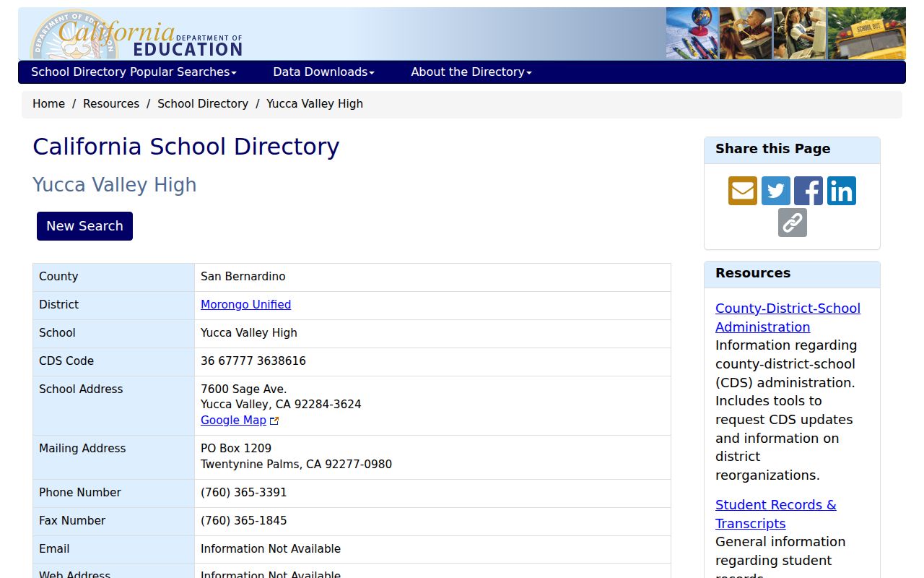Image resolution: width=924 pixels, height=578 pixels.
Task: Click Yucca Valley, CA 92284-3624 text
Action: coord(281,405)
